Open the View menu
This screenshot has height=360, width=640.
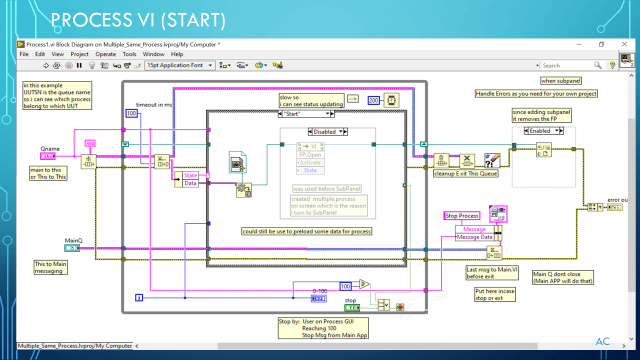pyautogui.click(x=58, y=54)
